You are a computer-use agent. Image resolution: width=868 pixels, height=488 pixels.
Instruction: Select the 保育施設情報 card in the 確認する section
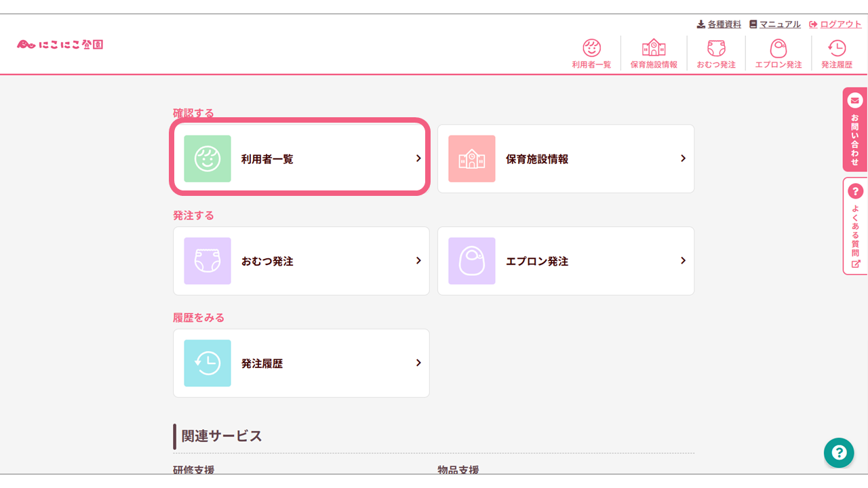566,158
